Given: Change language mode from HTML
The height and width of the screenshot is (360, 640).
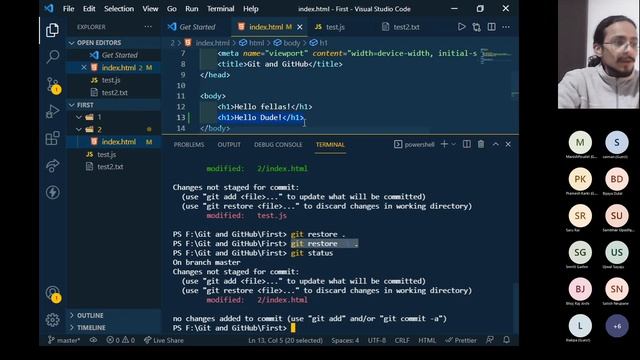Looking at the screenshot, I should coord(427,340).
